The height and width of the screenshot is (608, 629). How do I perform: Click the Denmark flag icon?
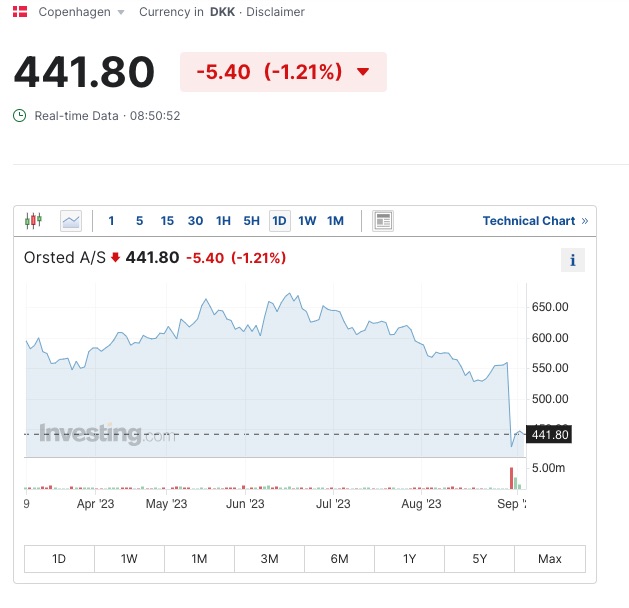point(20,12)
